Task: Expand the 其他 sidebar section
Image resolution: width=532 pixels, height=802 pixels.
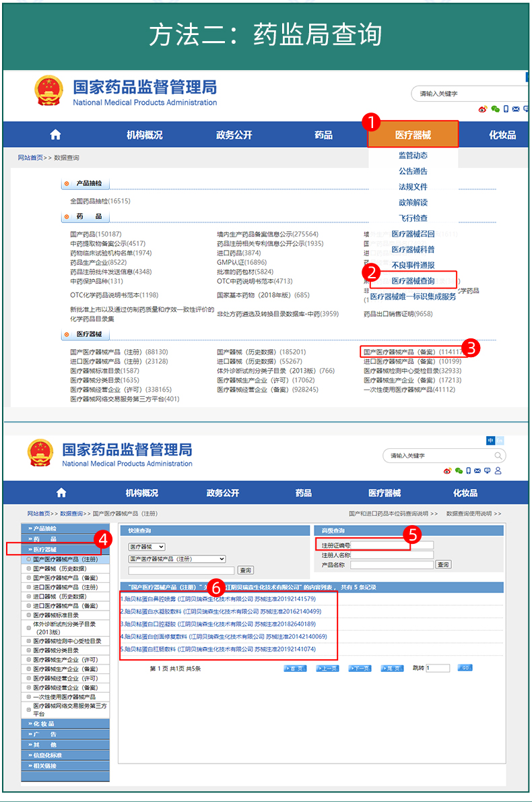Action: coord(65,745)
